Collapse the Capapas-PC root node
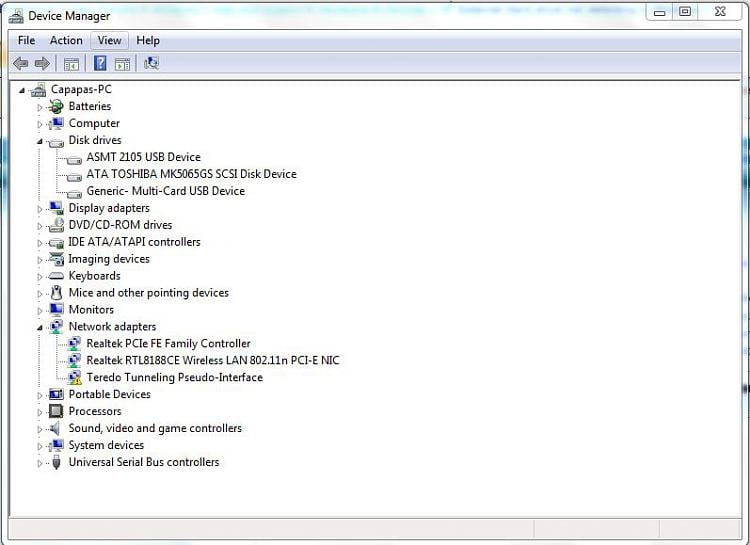This screenshot has width=750, height=545. tap(22, 90)
